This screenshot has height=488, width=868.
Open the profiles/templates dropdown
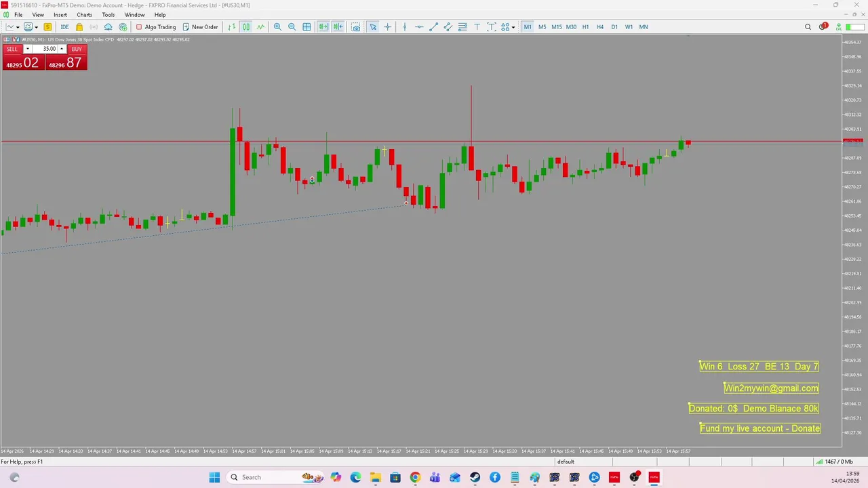tap(35, 27)
